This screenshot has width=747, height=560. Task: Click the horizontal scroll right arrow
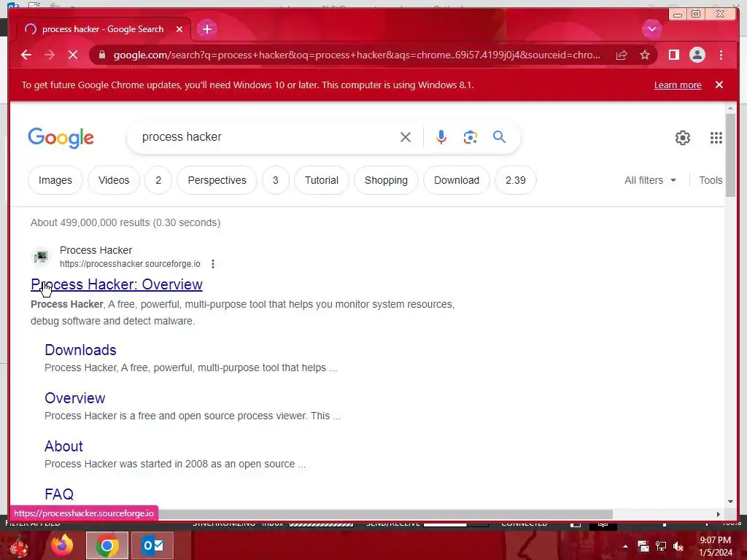[719, 514]
